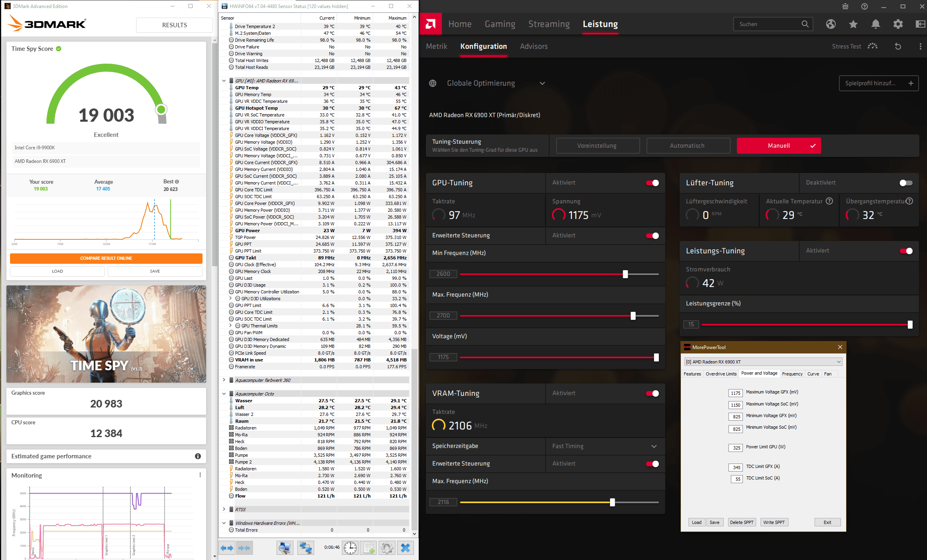Screen dimensions: 927x560
Task: Toggle GPU Erweiterte Steuerung switch
Action: coord(652,236)
